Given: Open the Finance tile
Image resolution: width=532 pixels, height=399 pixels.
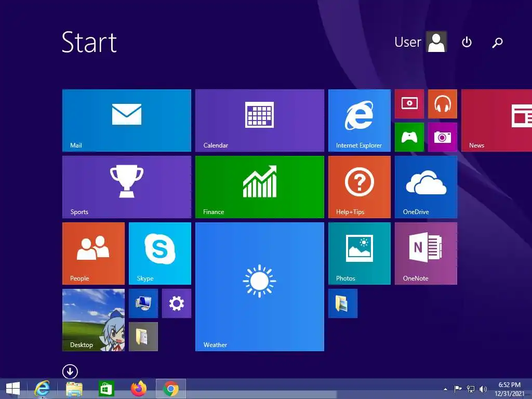Looking at the screenshot, I should (x=260, y=187).
